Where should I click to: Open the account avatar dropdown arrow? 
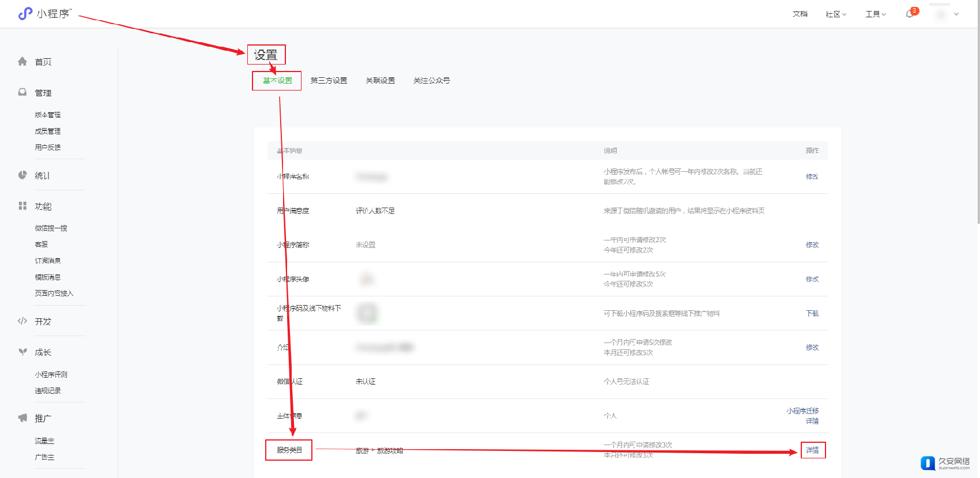[956, 14]
